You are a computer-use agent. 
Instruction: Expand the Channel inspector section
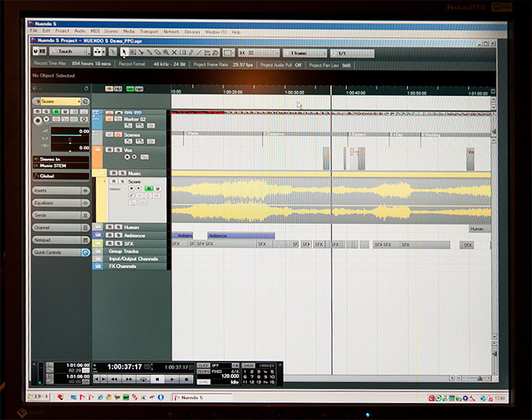(61, 227)
